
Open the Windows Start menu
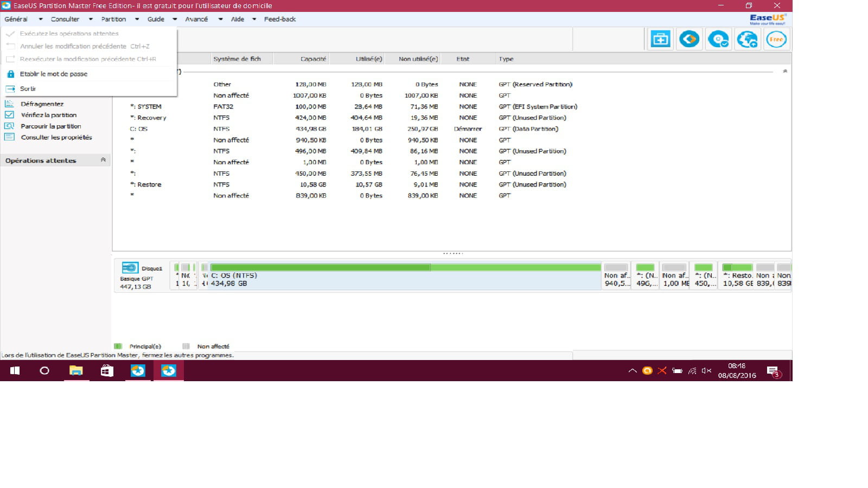point(15,371)
